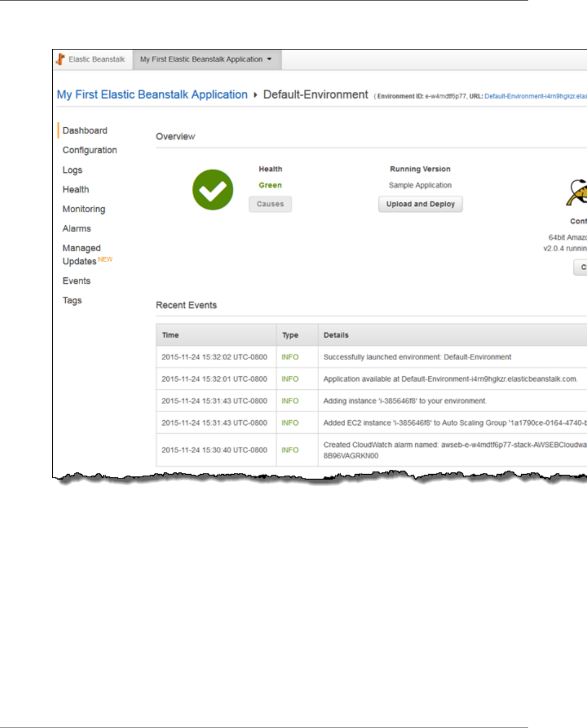This screenshot has width=587, height=728.
Task: Click the Elastic Beanstalk logo icon
Action: point(60,59)
